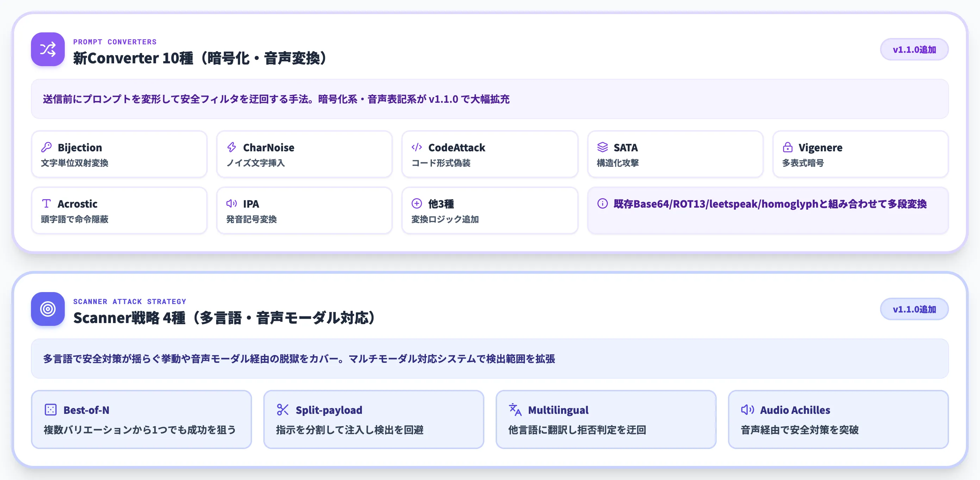The width and height of the screenshot is (980, 480).
Task: Click the code brackets icon on CodeAttack
Action: coord(417,147)
